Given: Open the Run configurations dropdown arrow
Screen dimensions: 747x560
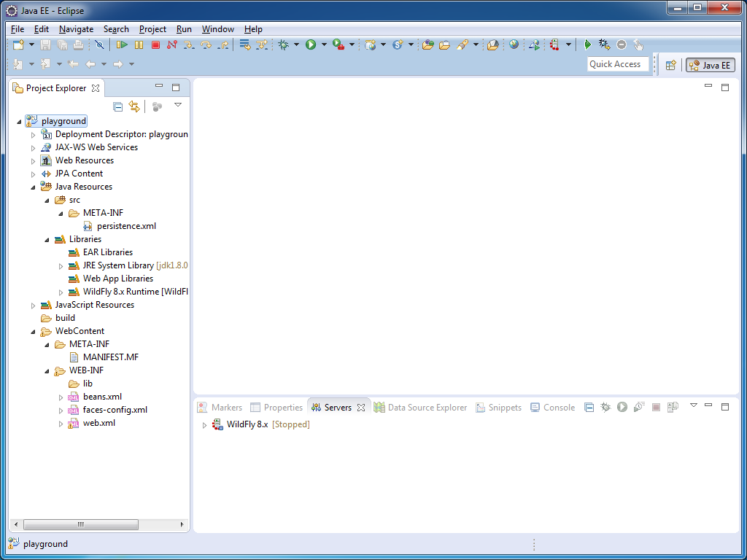Looking at the screenshot, I should pos(324,44).
